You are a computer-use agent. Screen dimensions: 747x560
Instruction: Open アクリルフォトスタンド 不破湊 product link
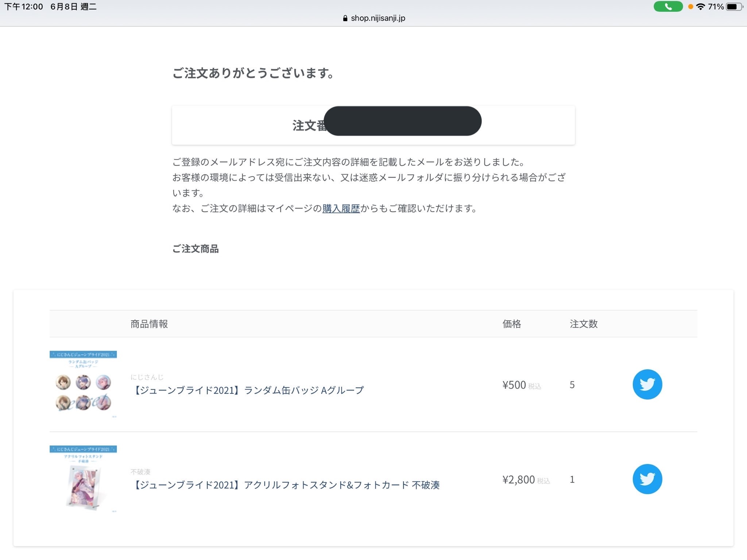point(285,485)
